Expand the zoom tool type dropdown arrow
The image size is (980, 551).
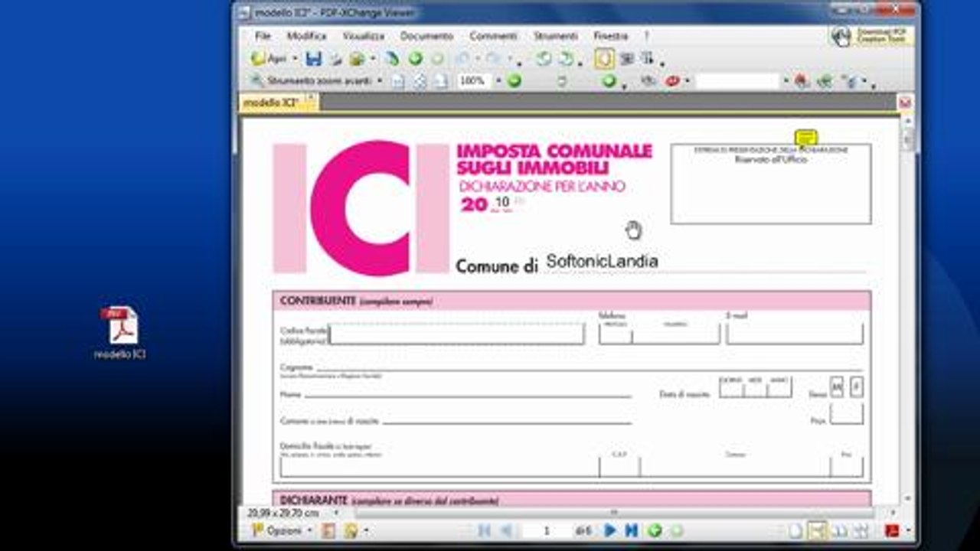click(x=380, y=80)
